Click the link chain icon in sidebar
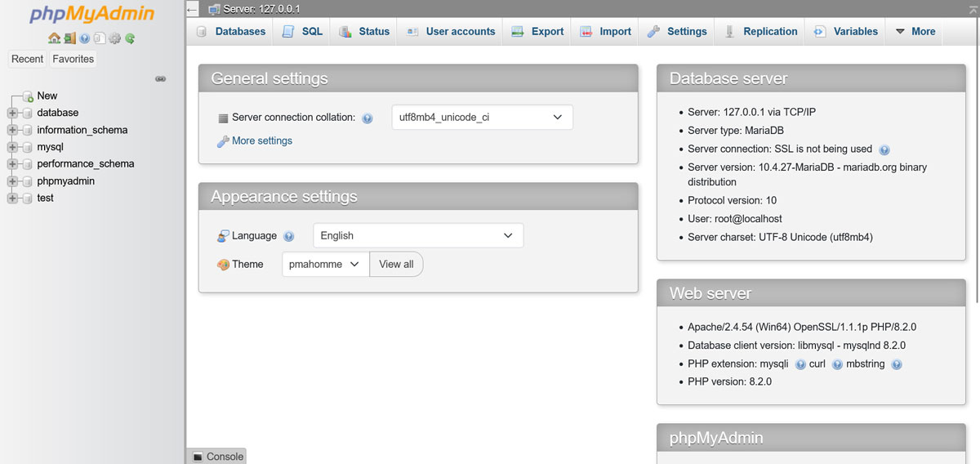This screenshot has height=464, width=980. pyautogui.click(x=161, y=78)
